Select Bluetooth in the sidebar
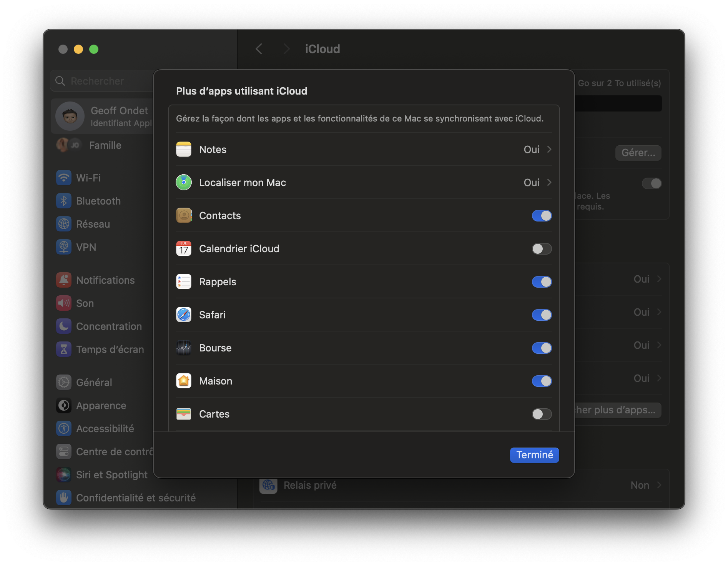 (102, 201)
